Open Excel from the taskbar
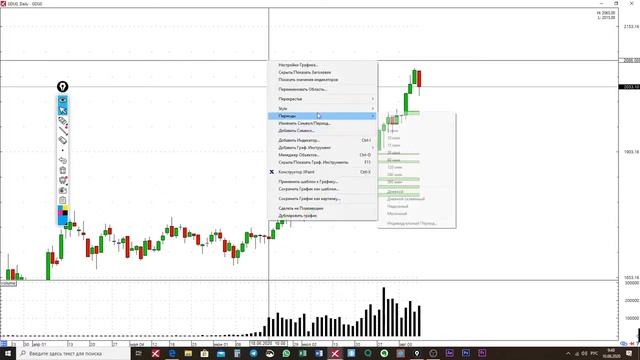The height and width of the screenshot is (360, 640). point(302,353)
